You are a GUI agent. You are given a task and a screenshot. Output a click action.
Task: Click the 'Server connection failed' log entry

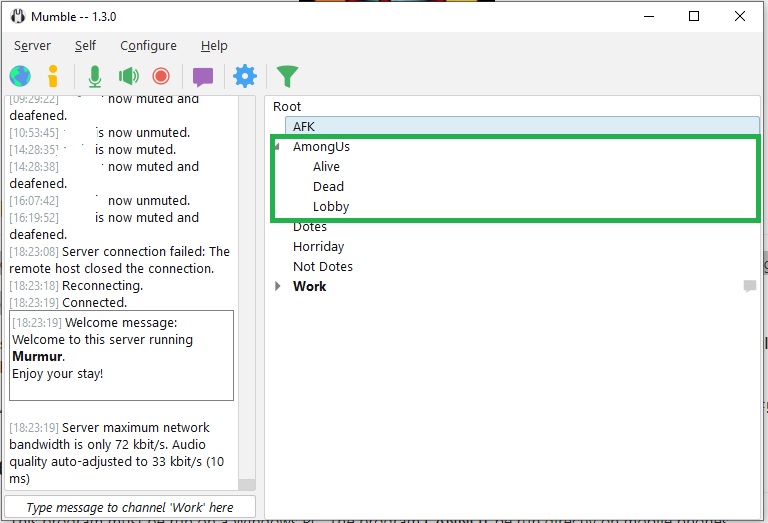[x=120, y=260]
